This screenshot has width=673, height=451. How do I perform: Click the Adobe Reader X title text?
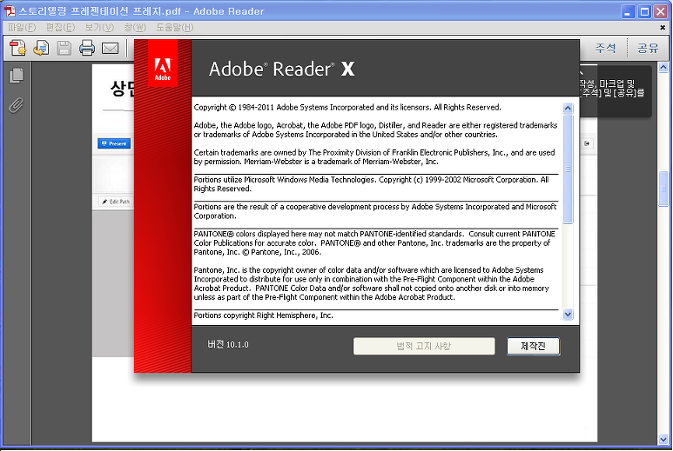tap(282, 69)
